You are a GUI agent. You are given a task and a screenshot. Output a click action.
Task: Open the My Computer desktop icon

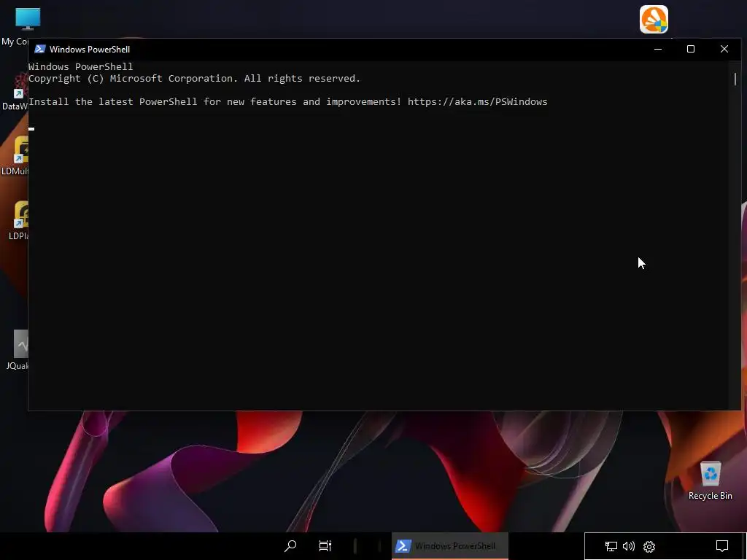coord(28,19)
